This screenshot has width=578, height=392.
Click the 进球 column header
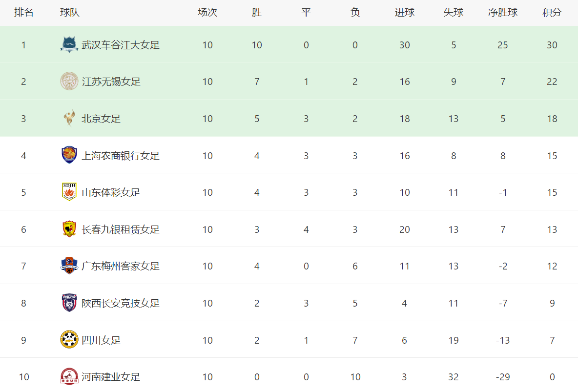coord(405,13)
